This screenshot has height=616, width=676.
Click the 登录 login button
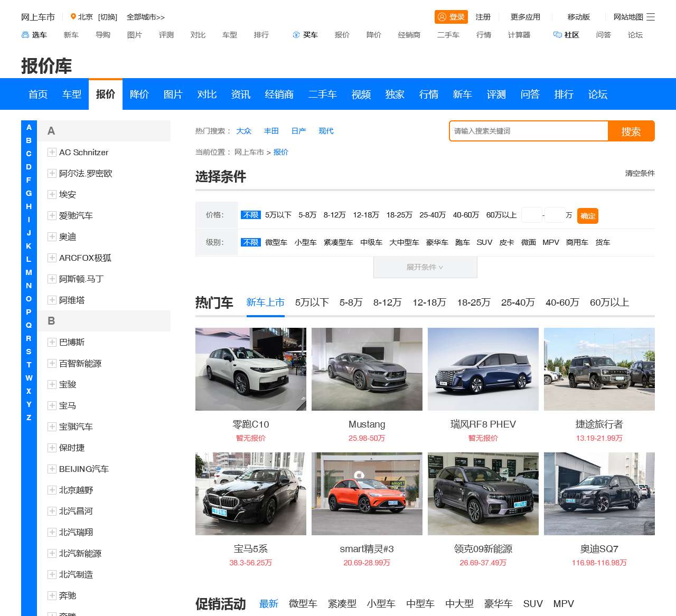tap(452, 17)
